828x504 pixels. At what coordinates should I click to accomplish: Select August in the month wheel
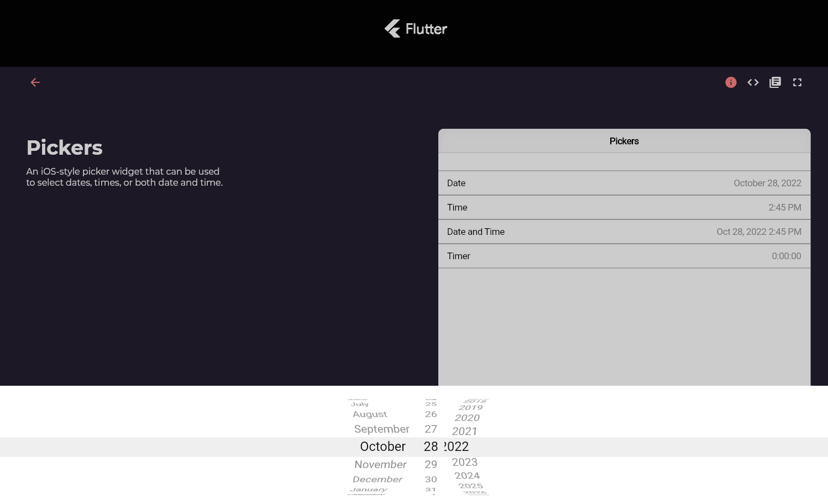[369, 414]
